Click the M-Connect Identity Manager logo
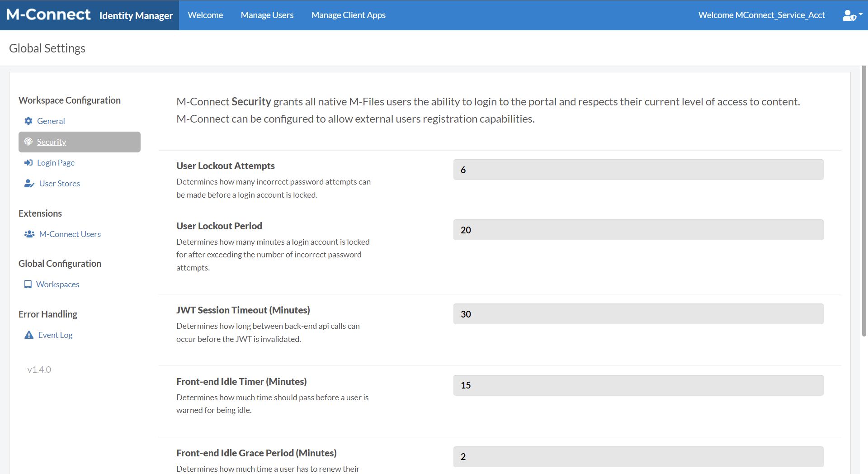The width and height of the screenshot is (868, 474). click(90, 15)
